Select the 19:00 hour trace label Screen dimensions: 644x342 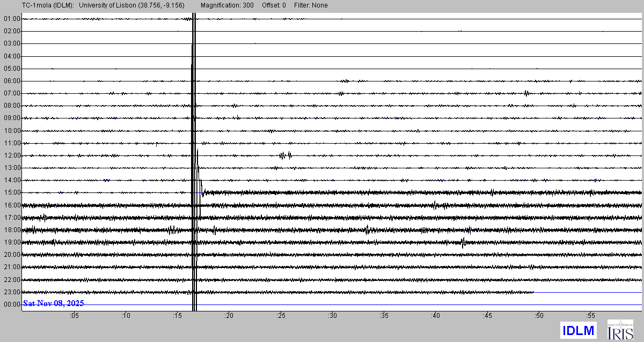12,242
